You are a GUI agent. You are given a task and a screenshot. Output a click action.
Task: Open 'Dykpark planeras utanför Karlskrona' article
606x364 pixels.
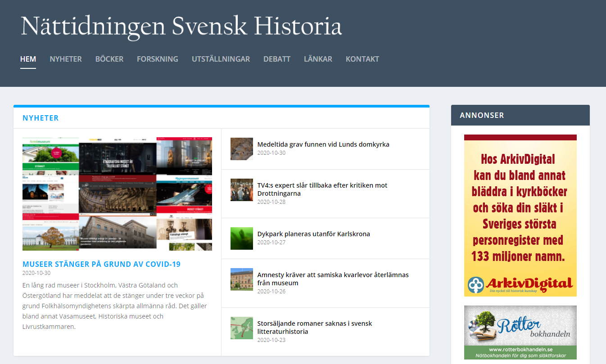pos(314,234)
